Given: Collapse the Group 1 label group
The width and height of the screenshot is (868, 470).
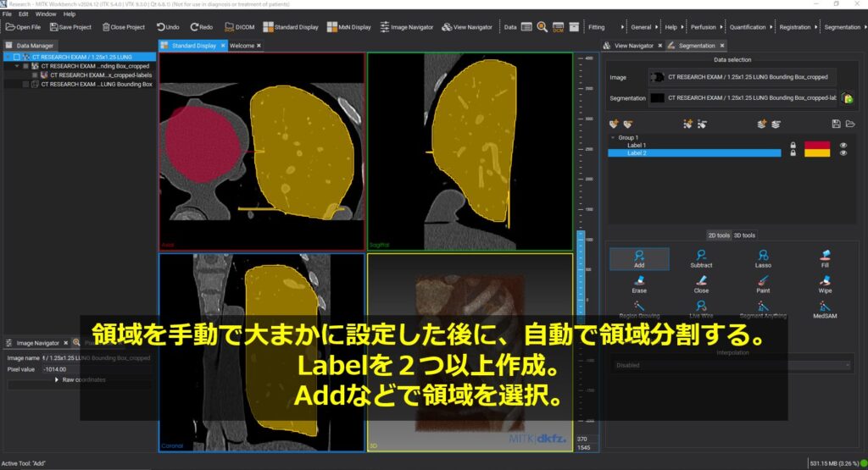Looking at the screenshot, I should coord(612,138).
